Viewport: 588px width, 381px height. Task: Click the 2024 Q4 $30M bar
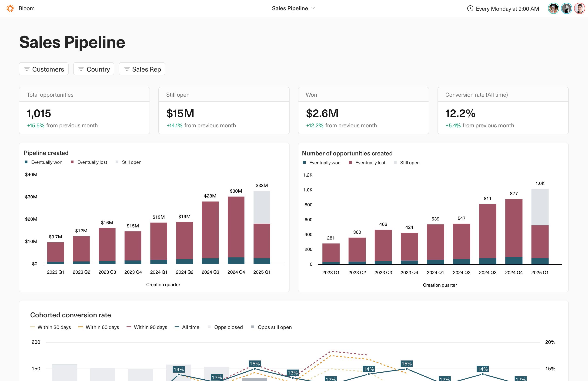pos(236,230)
